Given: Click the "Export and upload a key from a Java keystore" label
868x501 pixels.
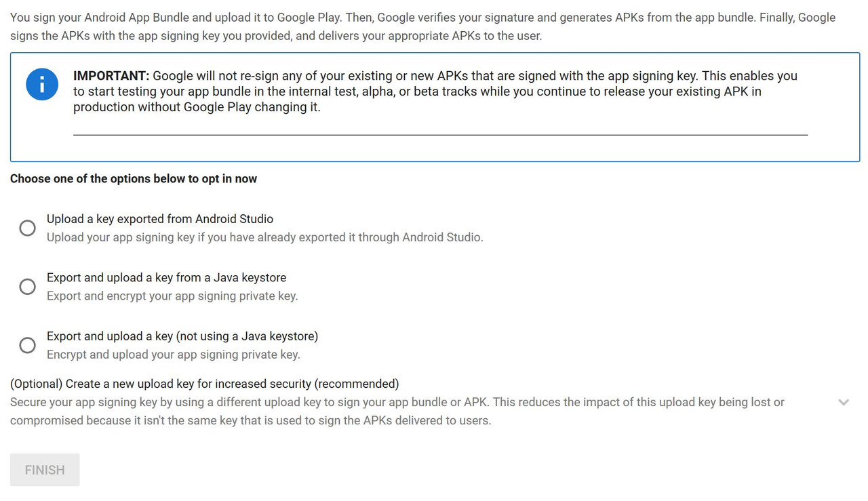Looking at the screenshot, I should pos(166,277).
